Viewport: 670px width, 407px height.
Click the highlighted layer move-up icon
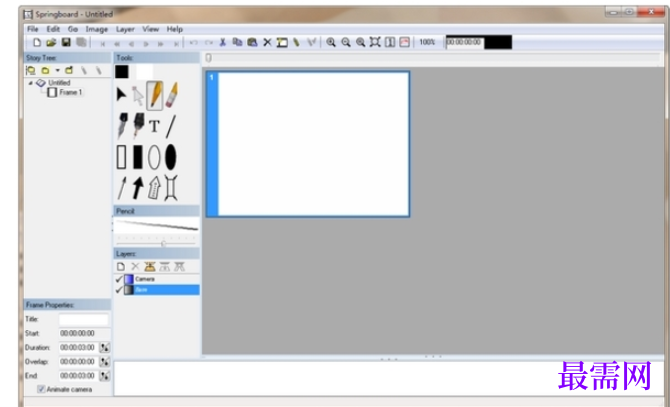point(150,267)
